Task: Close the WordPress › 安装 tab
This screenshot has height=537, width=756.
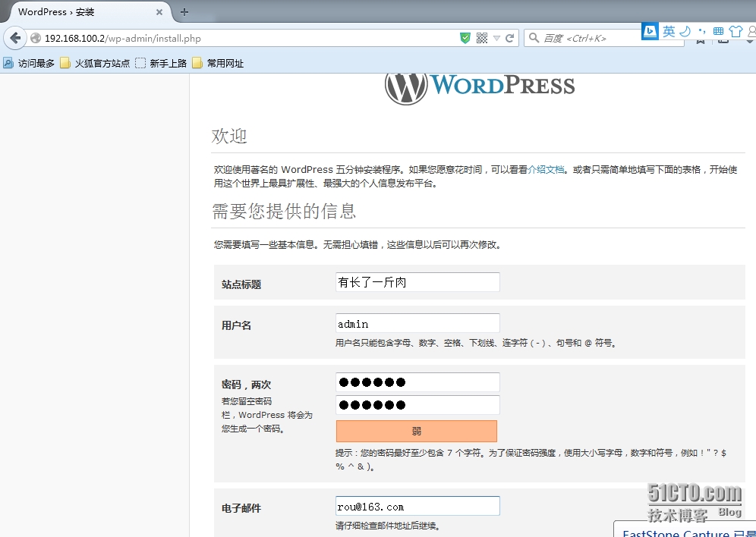Action: [159, 12]
